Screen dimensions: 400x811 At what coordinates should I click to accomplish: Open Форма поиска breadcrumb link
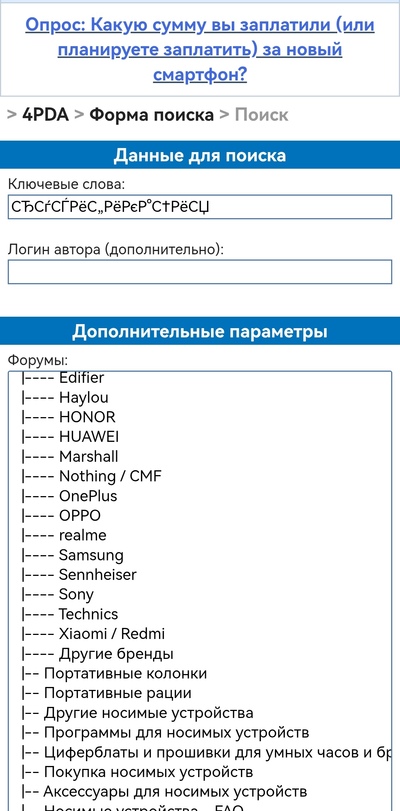(x=151, y=115)
